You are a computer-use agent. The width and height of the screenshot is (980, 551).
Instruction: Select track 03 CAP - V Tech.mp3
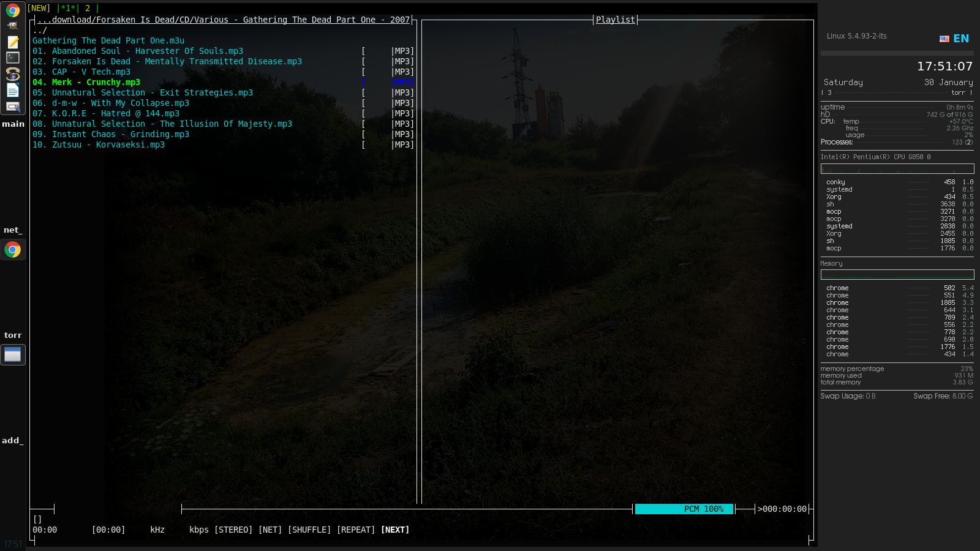(x=81, y=72)
